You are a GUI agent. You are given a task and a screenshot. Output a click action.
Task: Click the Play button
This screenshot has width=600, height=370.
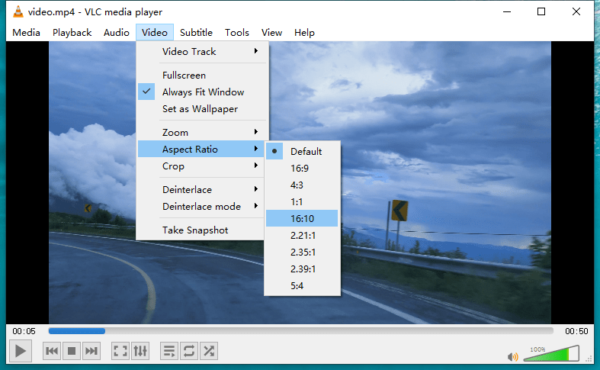[20, 350]
